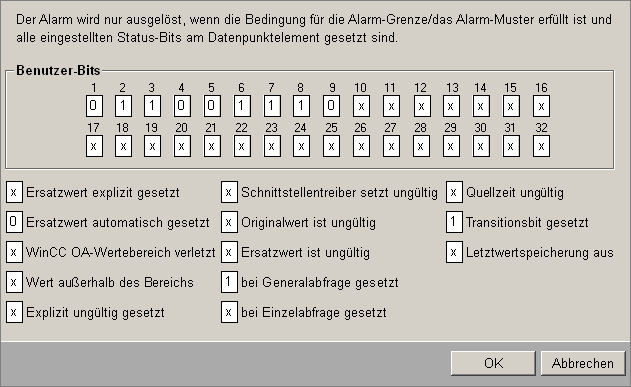631x387 pixels.
Task: Toggle user bit 10 box
Action: click(361, 106)
